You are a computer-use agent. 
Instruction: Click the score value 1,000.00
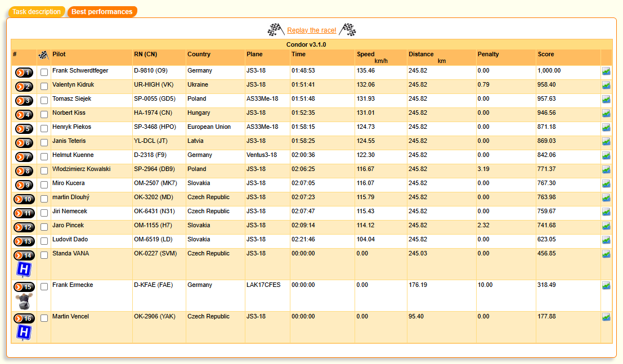point(549,70)
